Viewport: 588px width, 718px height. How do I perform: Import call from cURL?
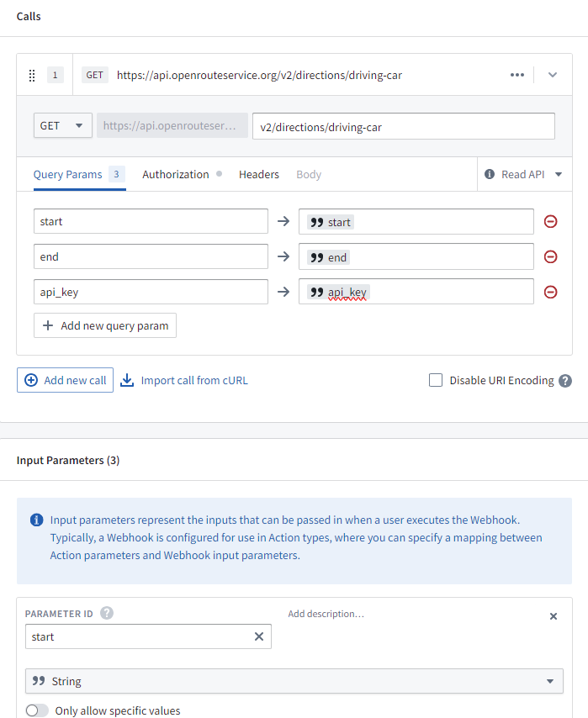[184, 380]
